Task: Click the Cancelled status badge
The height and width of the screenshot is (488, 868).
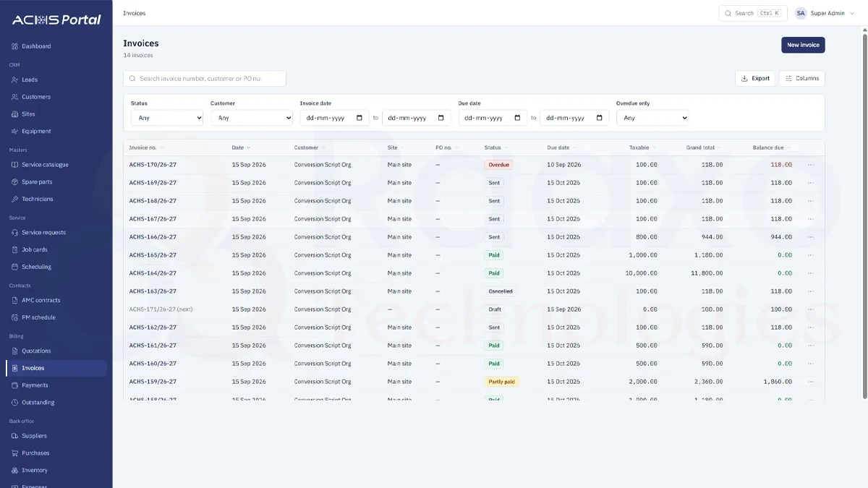Action: point(501,291)
